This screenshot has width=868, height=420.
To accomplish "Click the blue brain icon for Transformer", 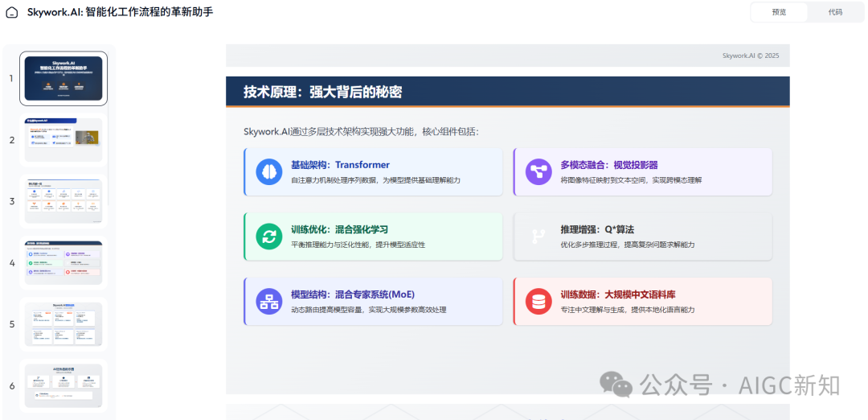I will (x=269, y=171).
